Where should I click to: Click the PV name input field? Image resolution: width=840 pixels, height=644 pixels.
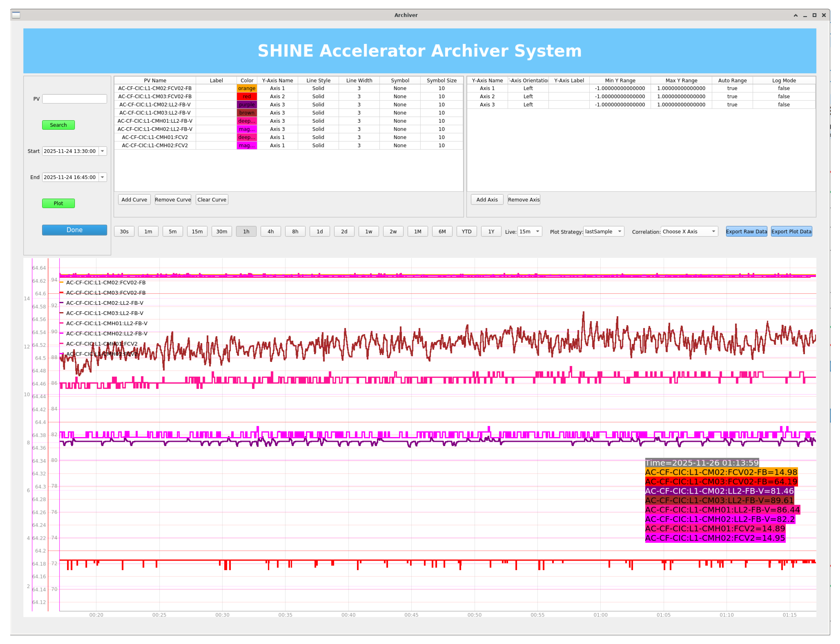[74, 99]
